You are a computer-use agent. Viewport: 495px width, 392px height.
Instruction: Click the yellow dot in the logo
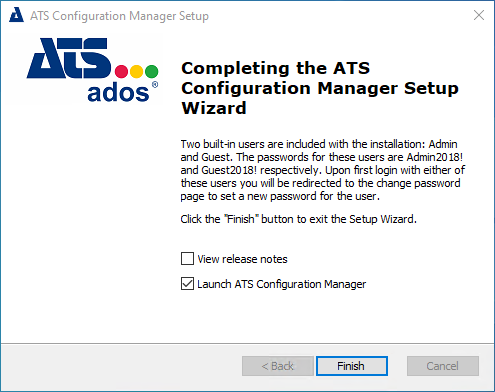pos(136,71)
